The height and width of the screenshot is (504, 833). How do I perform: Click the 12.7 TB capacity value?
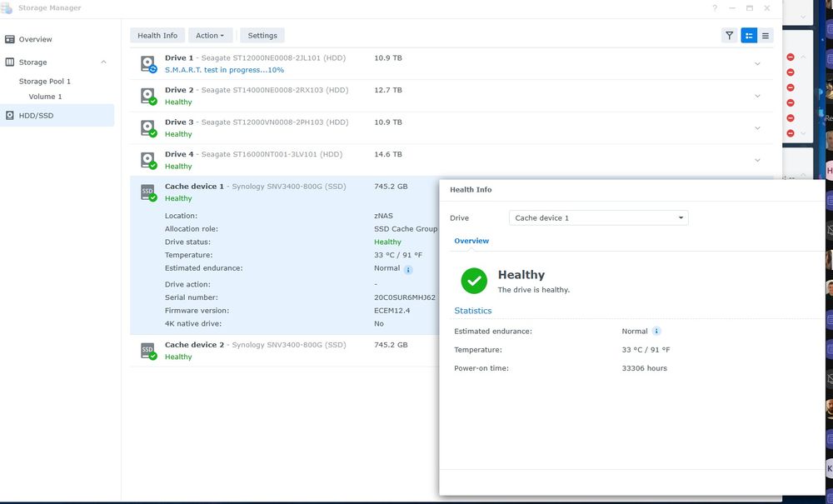(388, 90)
